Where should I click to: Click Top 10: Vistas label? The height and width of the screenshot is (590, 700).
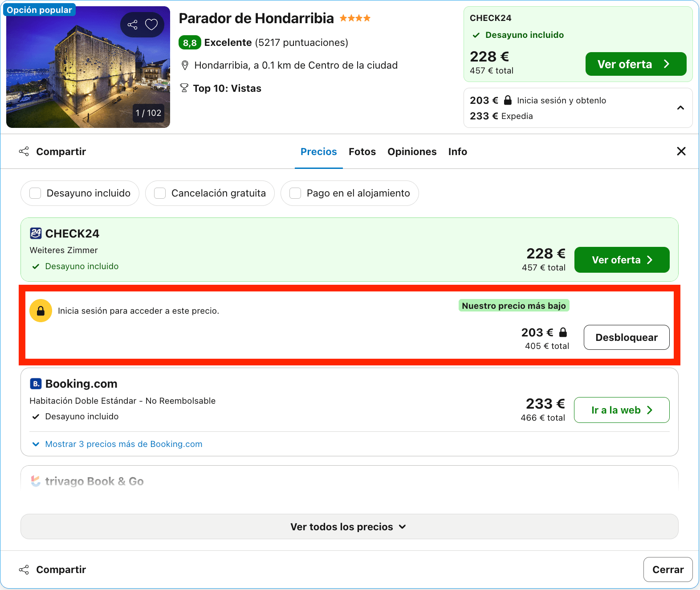[x=227, y=88]
